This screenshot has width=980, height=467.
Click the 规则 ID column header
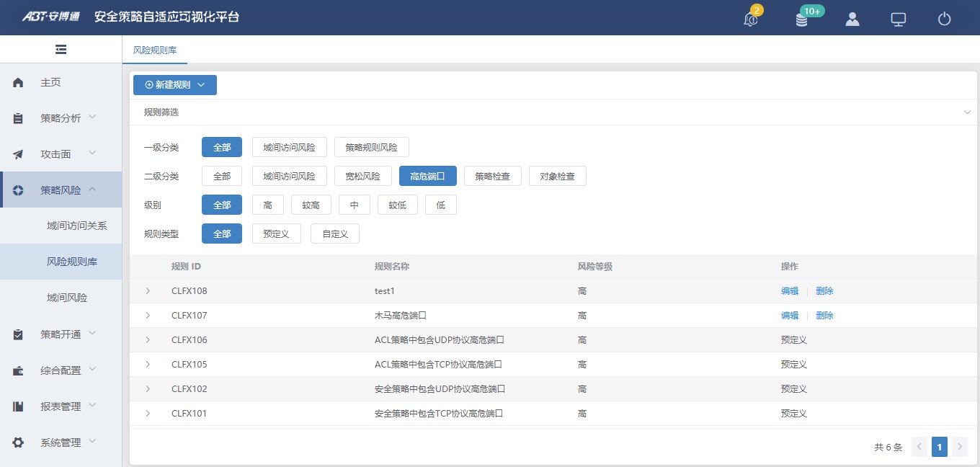pyautogui.click(x=186, y=267)
